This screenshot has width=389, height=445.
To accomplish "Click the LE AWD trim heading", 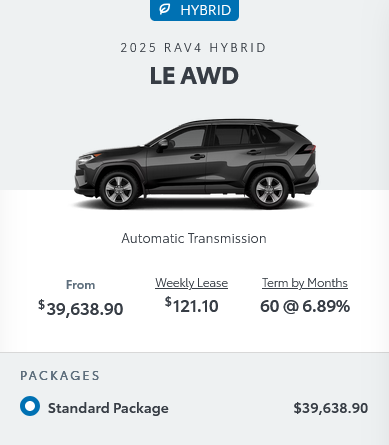I will [194, 75].
